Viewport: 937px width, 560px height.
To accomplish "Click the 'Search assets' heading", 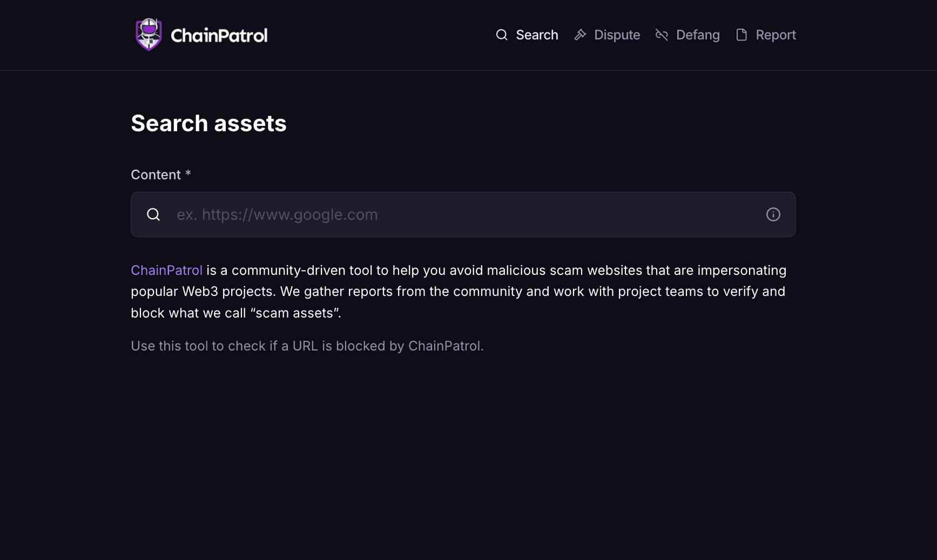I will point(208,124).
